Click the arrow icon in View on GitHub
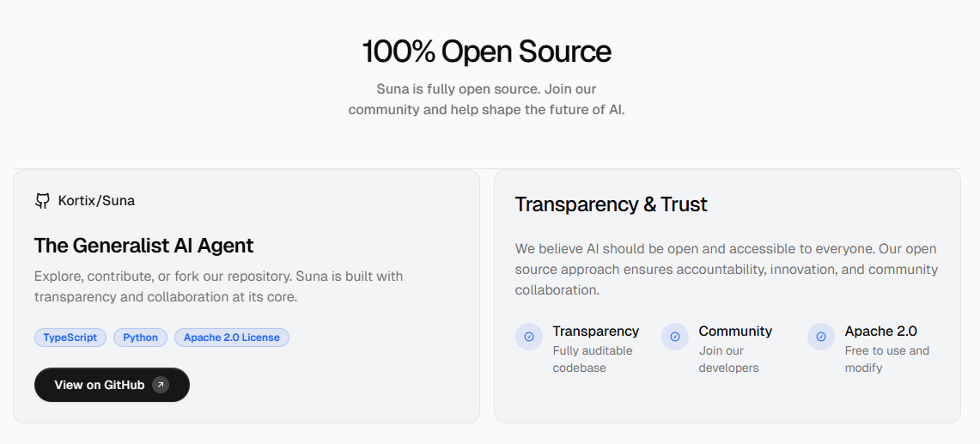Image resolution: width=980 pixels, height=444 pixels. click(161, 385)
